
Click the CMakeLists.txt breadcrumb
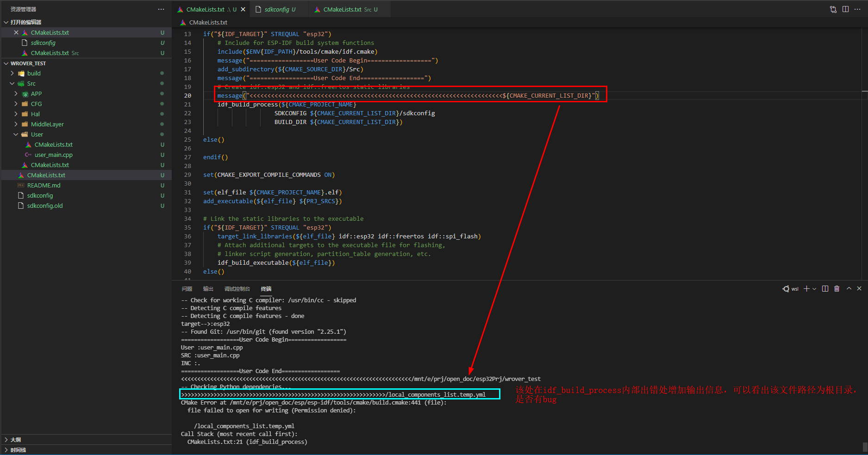pos(208,22)
